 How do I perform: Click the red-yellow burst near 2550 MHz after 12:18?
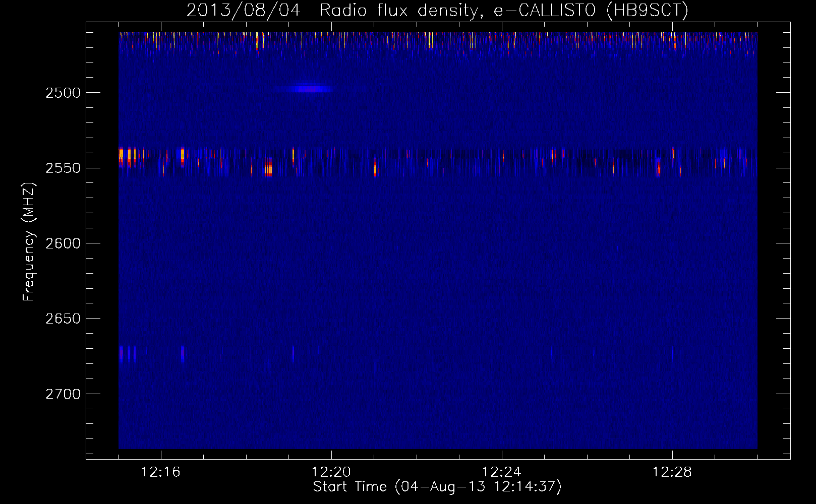(268, 167)
